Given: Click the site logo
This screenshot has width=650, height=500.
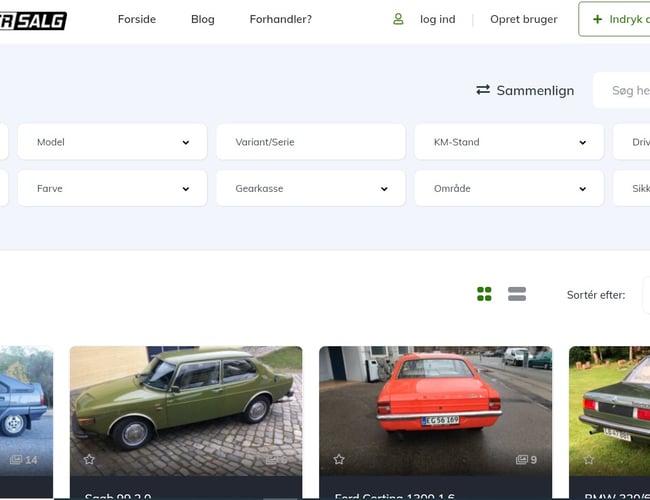Looking at the screenshot, I should tap(33, 21).
